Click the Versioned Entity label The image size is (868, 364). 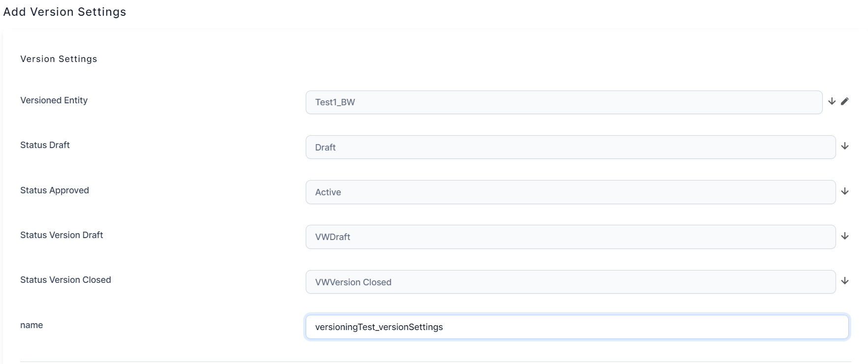tap(54, 100)
